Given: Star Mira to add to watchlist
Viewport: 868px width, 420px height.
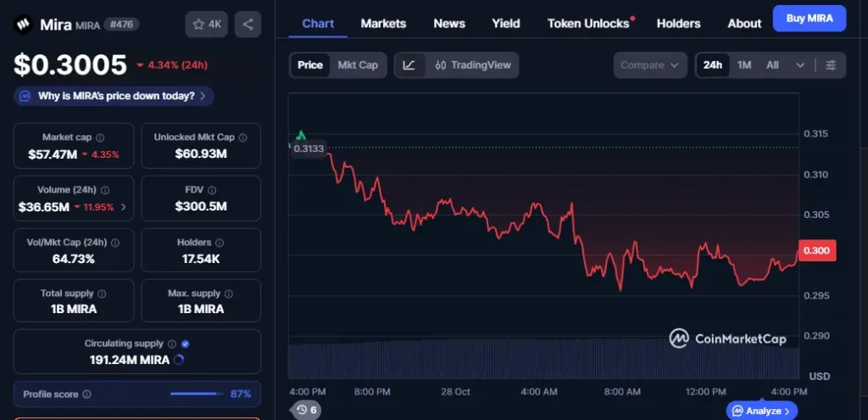Looking at the screenshot, I should 206,24.
